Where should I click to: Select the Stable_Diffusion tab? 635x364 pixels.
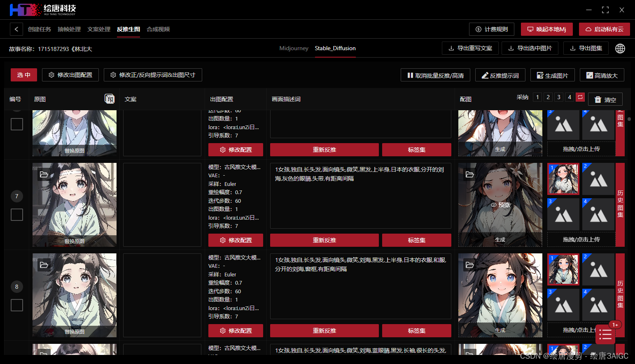pos(335,48)
